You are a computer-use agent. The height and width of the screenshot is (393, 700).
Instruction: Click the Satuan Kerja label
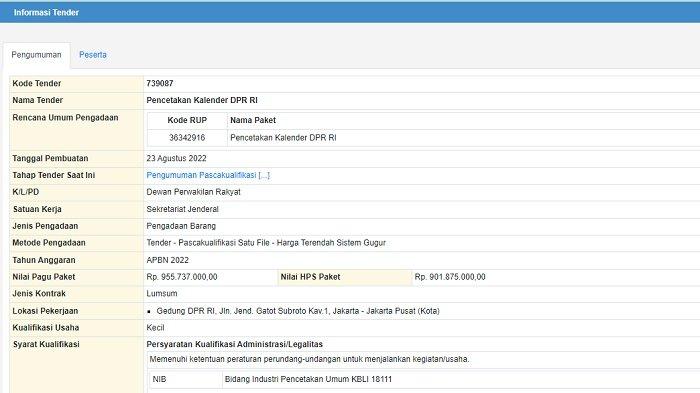coord(37,209)
